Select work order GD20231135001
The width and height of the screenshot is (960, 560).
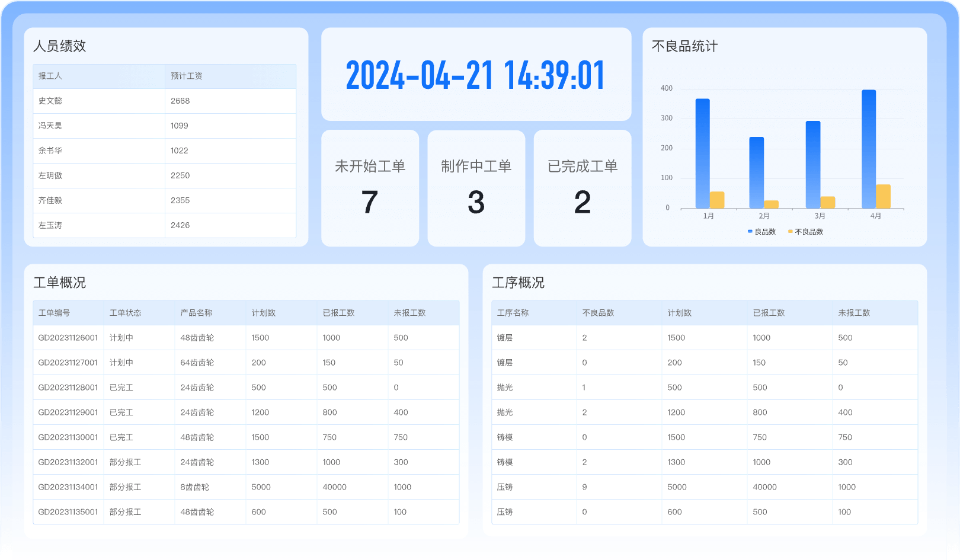[68, 512]
